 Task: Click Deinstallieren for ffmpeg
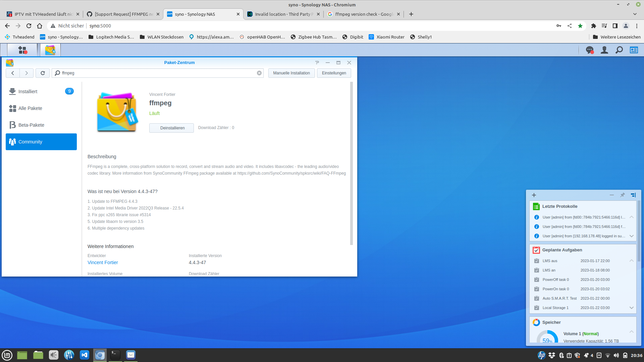[172, 128]
